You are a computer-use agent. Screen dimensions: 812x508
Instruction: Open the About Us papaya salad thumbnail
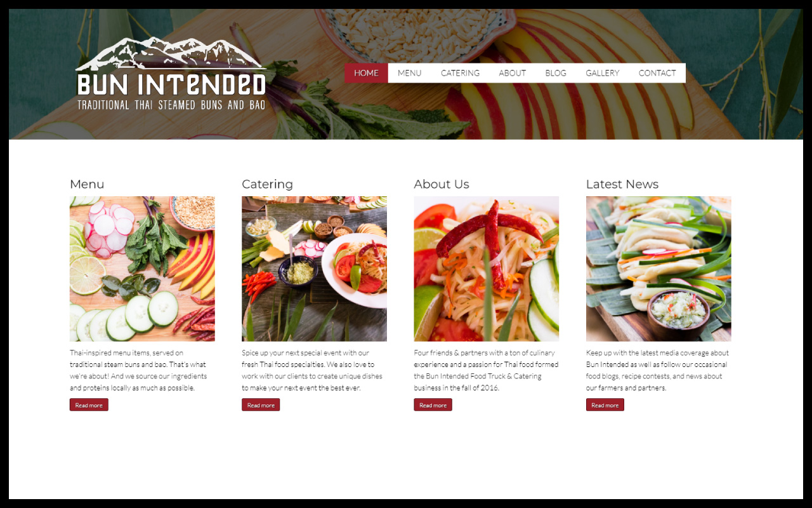tap(487, 269)
